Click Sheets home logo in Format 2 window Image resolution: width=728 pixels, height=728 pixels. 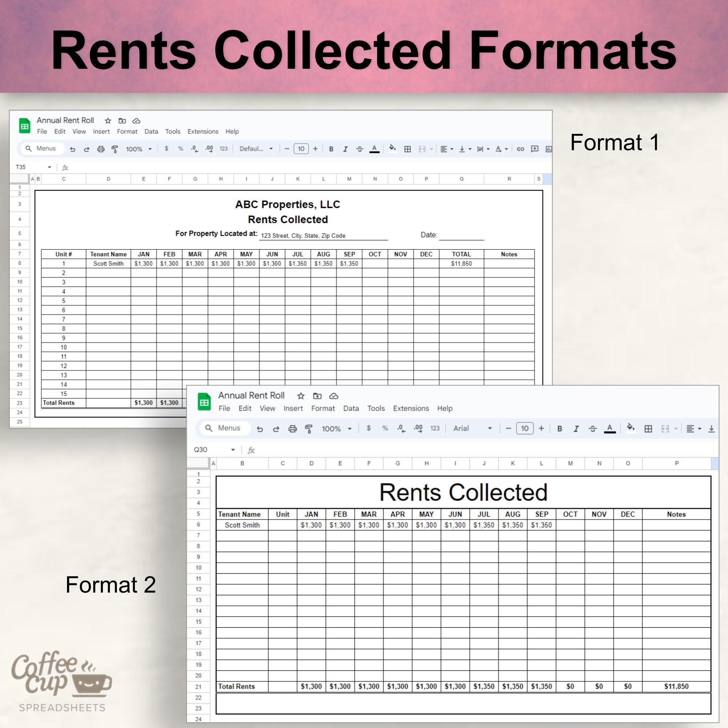(204, 401)
